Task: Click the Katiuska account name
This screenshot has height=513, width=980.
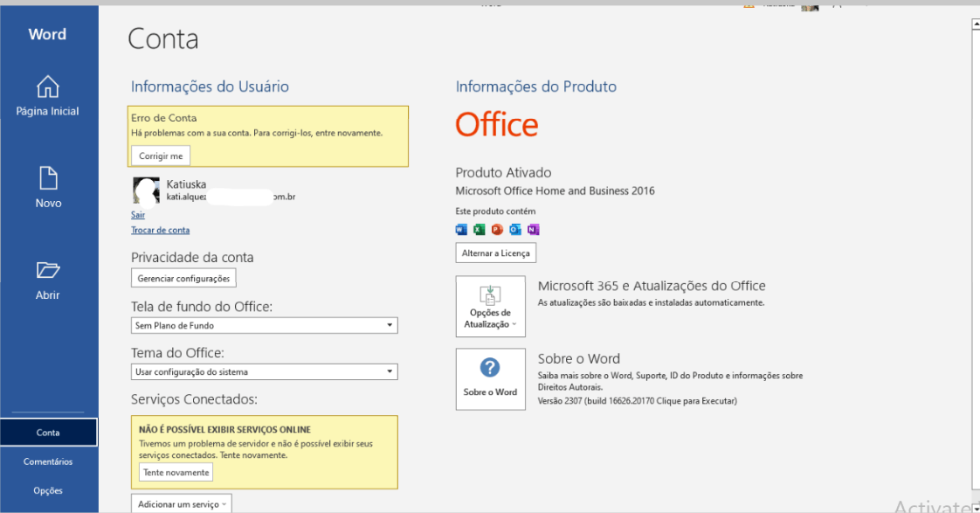Action: click(x=186, y=184)
